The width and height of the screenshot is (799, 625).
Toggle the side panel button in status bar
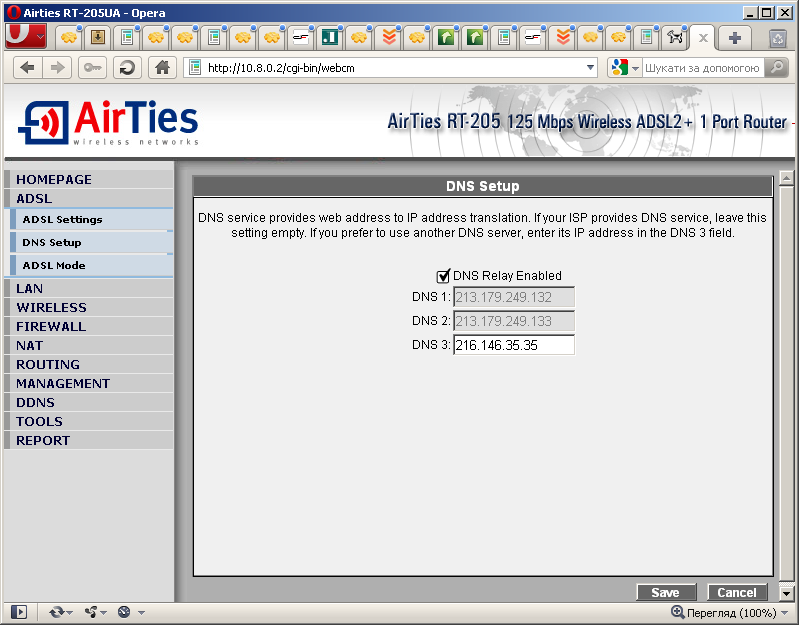pyautogui.click(x=19, y=612)
